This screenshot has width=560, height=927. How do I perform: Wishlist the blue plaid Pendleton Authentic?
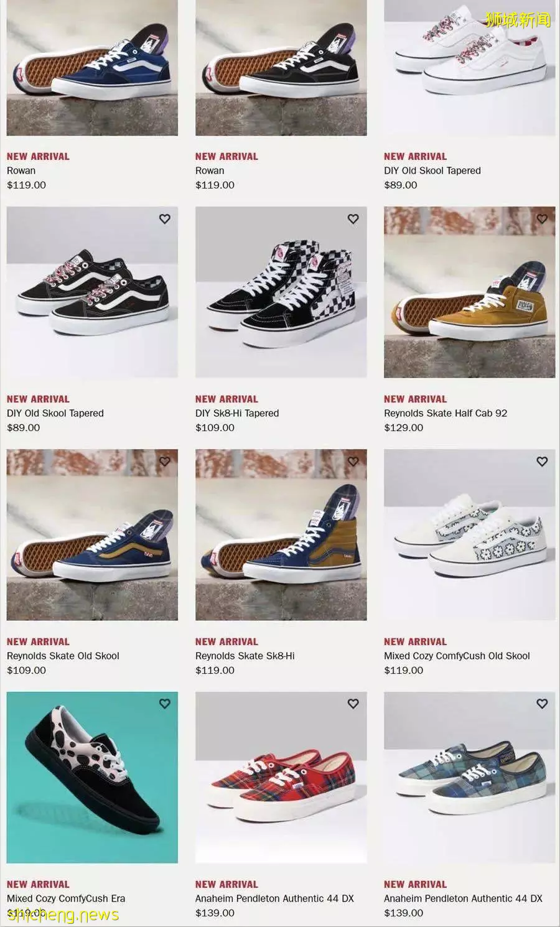(542, 704)
